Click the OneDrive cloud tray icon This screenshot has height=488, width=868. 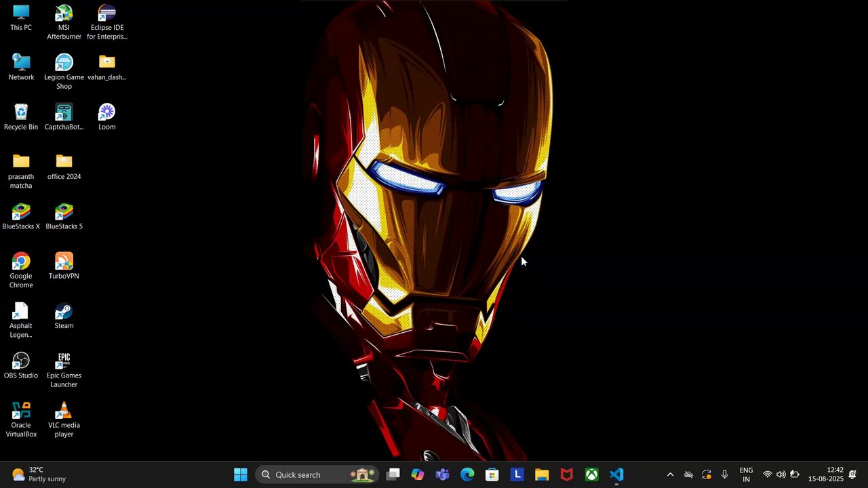click(x=688, y=474)
